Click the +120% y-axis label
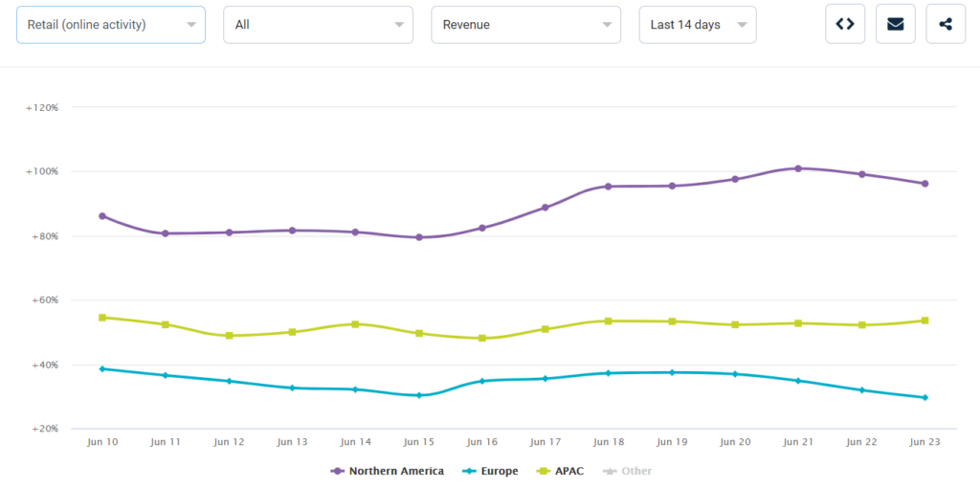This screenshot has width=980, height=488. coord(42,107)
